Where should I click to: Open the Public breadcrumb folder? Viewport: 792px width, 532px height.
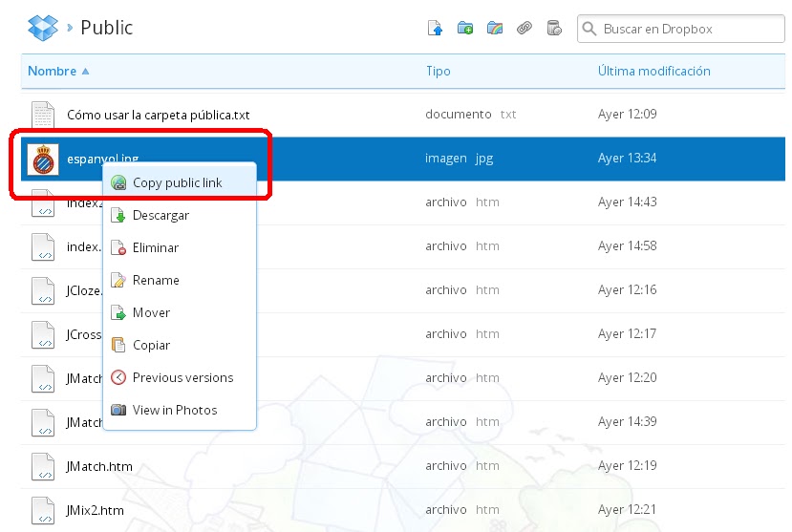(107, 28)
